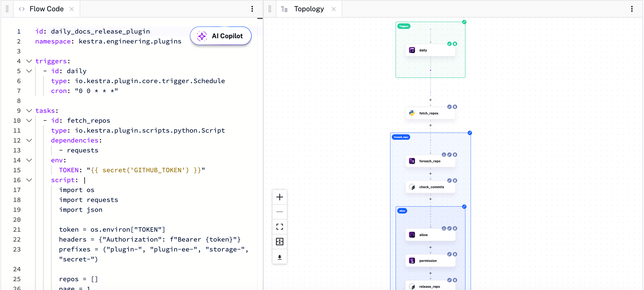Zoom out the topology using the minus control
This screenshot has height=290, width=644.
[x=280, y=212]
